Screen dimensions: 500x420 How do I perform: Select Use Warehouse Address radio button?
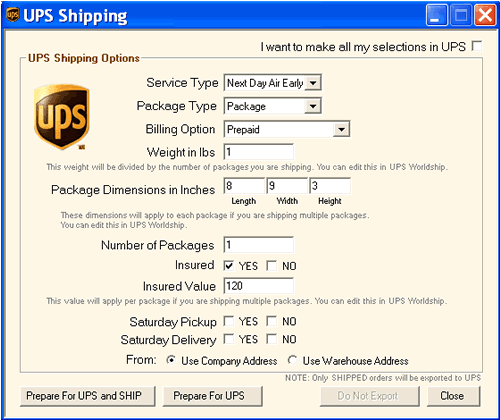tap(293, 360)
